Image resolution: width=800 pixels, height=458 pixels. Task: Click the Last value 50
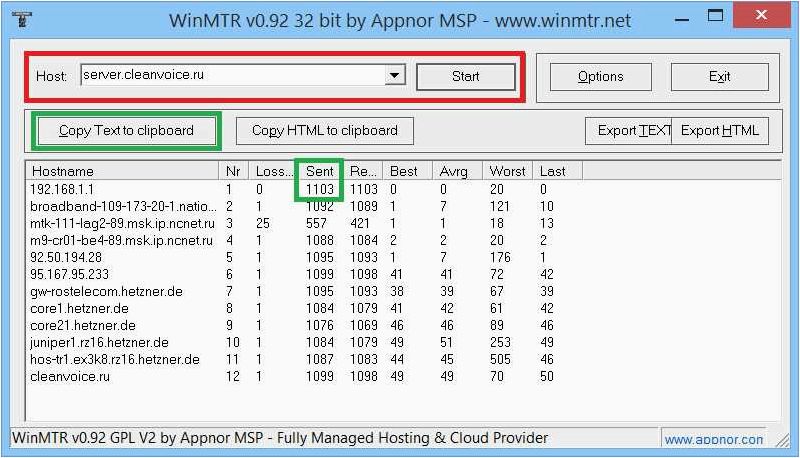(547, 376)
